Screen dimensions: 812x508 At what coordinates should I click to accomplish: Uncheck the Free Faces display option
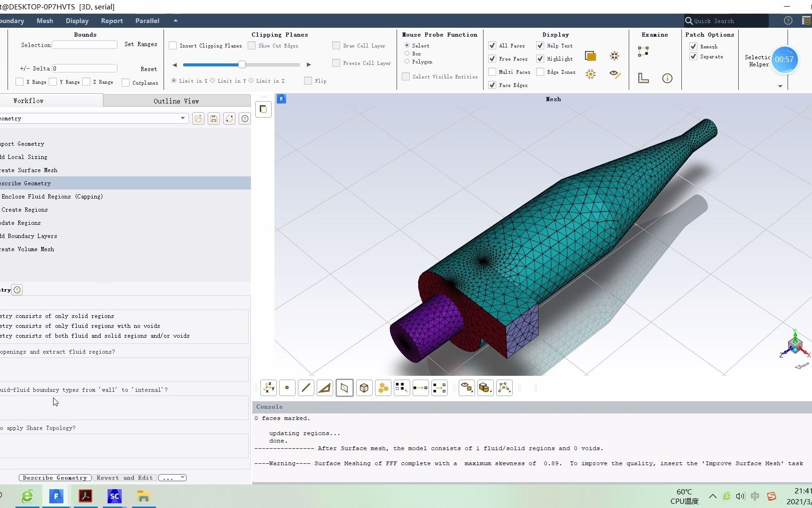[492, 58]
